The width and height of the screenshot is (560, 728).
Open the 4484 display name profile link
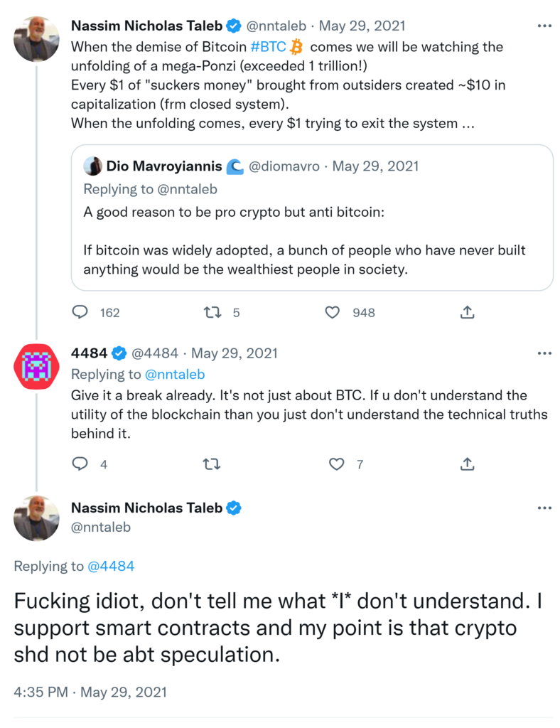point(88,353)
